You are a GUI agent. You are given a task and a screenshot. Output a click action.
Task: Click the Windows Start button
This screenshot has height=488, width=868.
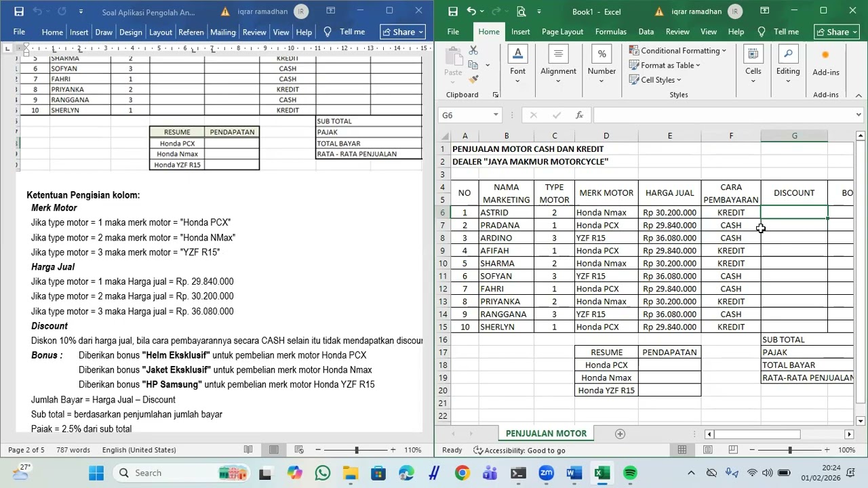pyautogui.click(x=96, y=473)
